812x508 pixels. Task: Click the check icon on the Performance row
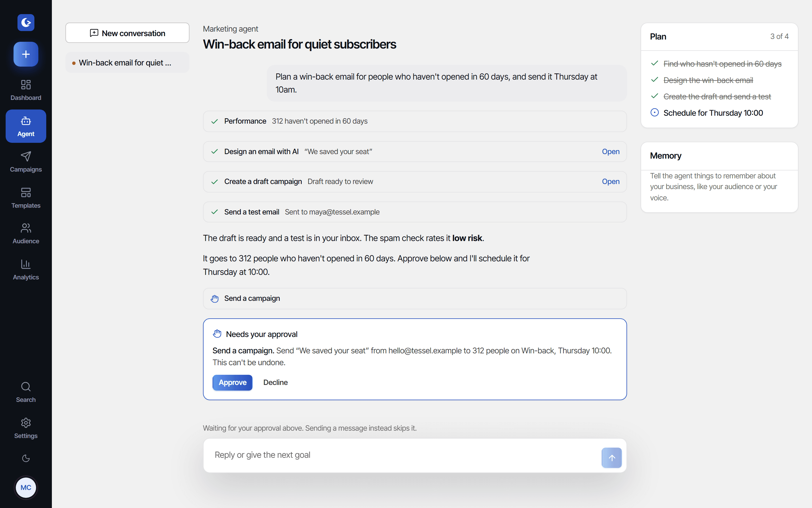(x=215, y=121)
